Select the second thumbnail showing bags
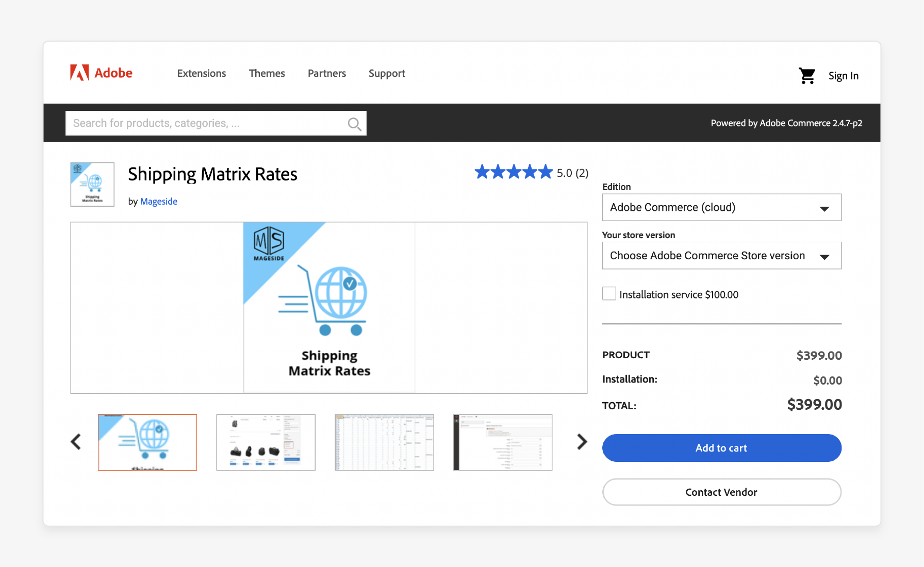The image size is (924, 567). tap(266, 442)
